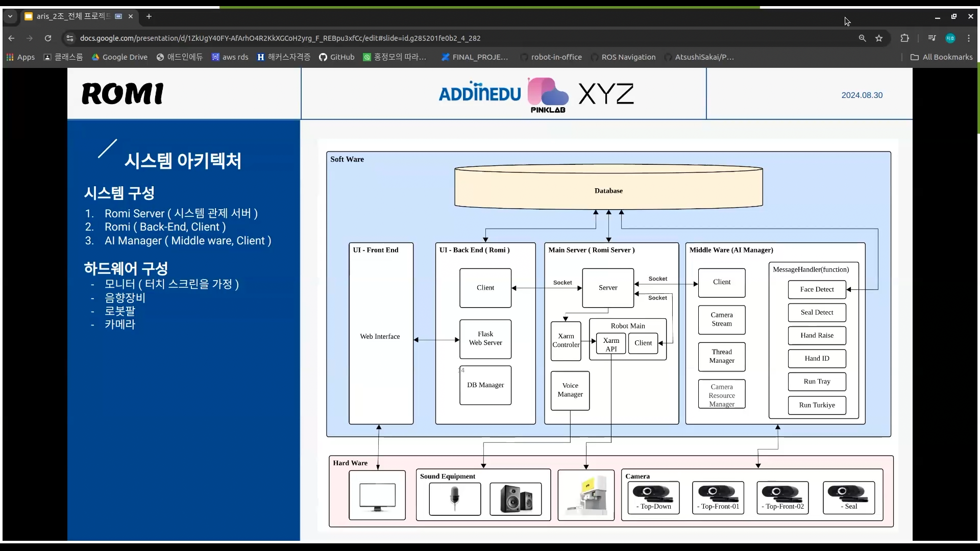This screenshot has height=551, width=980.
Task: Click the browser back arrow
Action: [11, 38]
